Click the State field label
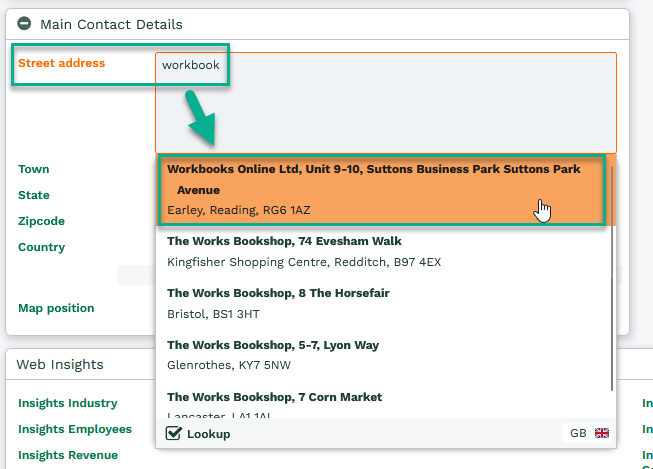The image size is (653, 469). click(x=34, y=195)
